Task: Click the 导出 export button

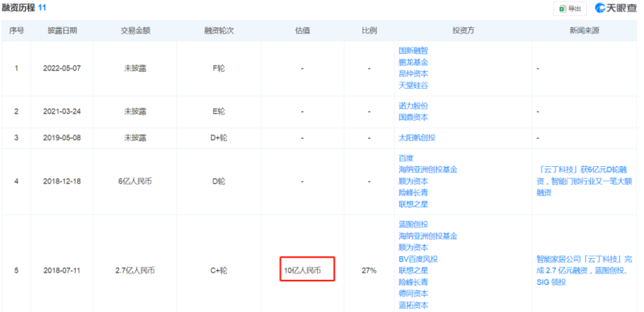Action: click(x=570, y=9)
